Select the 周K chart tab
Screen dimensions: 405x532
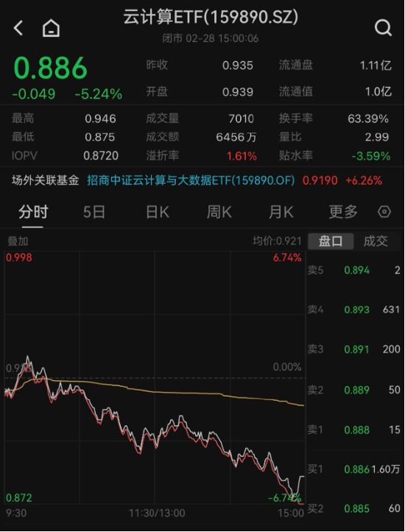[219, 212]
